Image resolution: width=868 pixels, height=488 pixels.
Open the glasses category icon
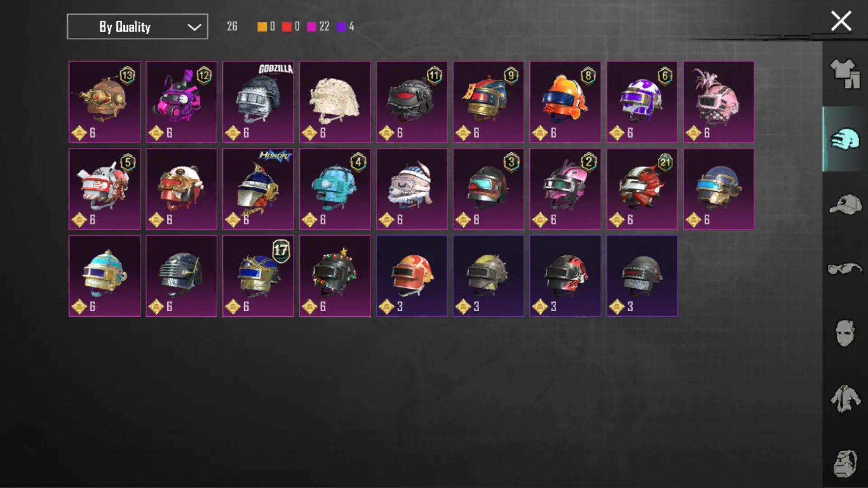point(845,269)
